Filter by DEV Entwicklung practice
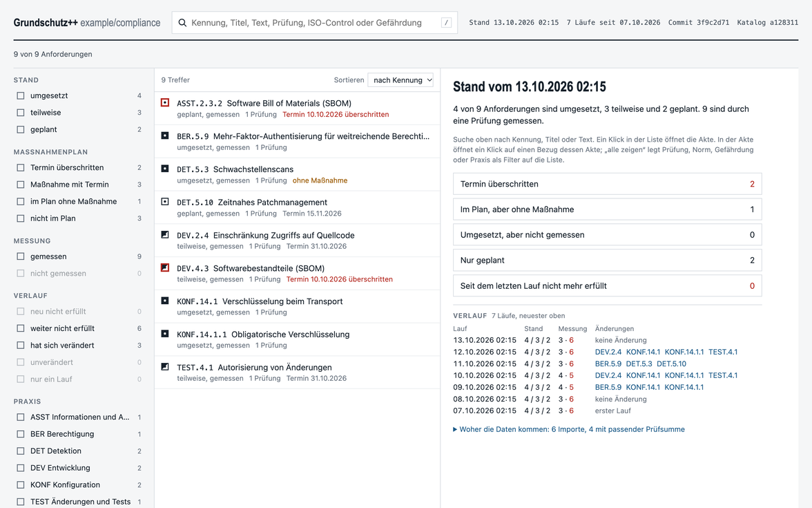The image size is (812, 508). coord(21,468)
